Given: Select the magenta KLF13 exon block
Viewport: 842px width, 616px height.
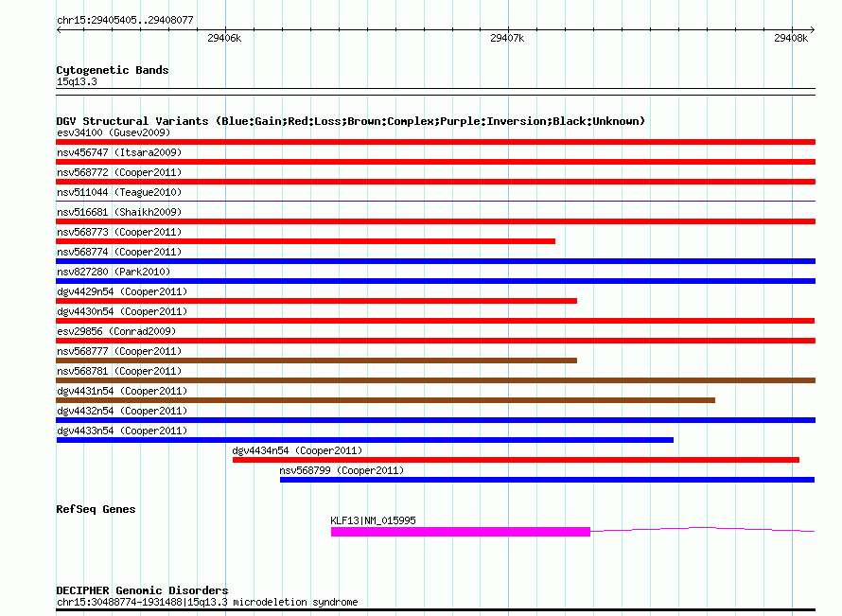Looking at the screenshot, I should click(461, 532).
